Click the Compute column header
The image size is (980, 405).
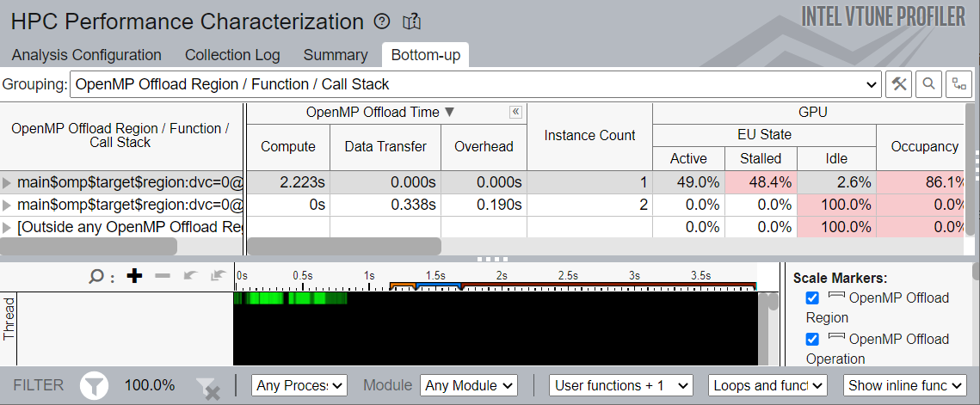[288, 147]
